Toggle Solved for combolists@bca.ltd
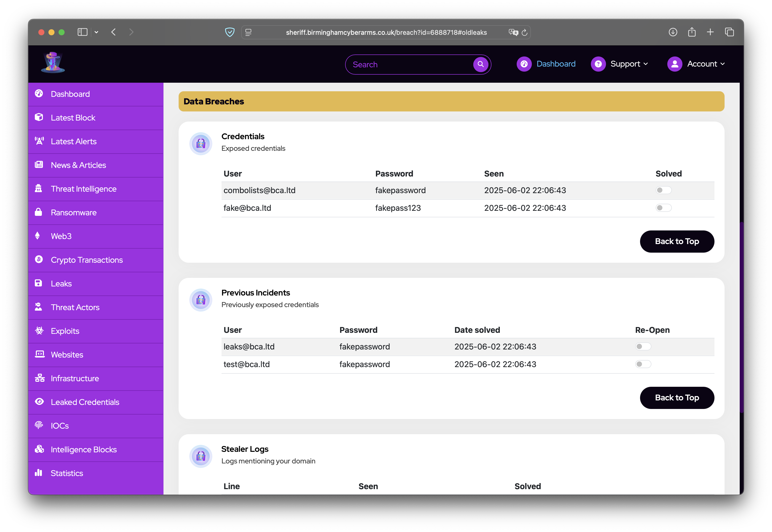The width and height of the screenshot is (772, 532). pyautogui.click(x=663, y=190)
